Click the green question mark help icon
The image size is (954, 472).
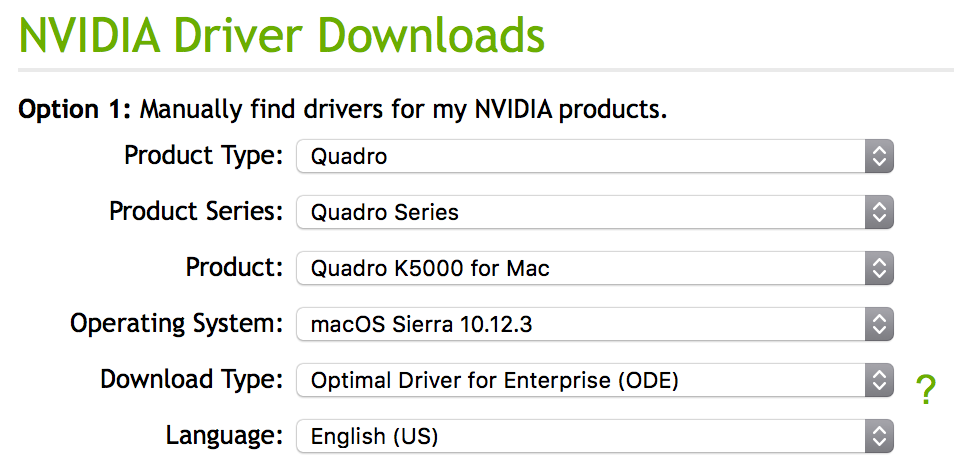926,389
